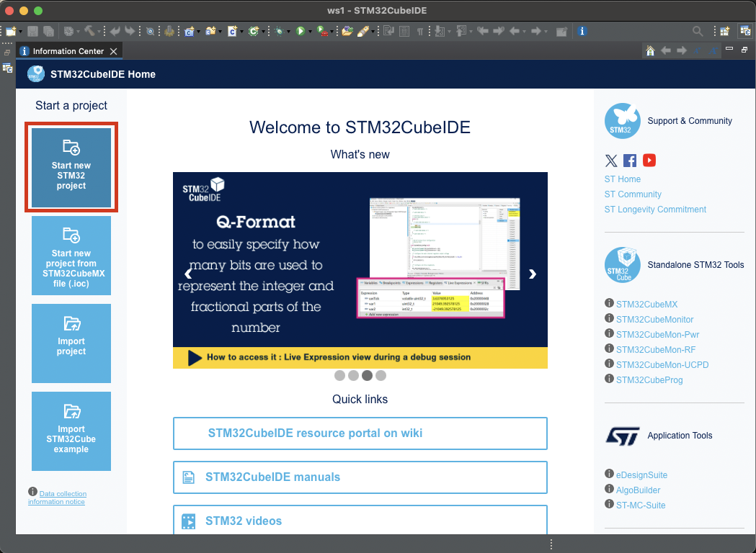Click the Run External Tools icon

click(x=321, y=31)
